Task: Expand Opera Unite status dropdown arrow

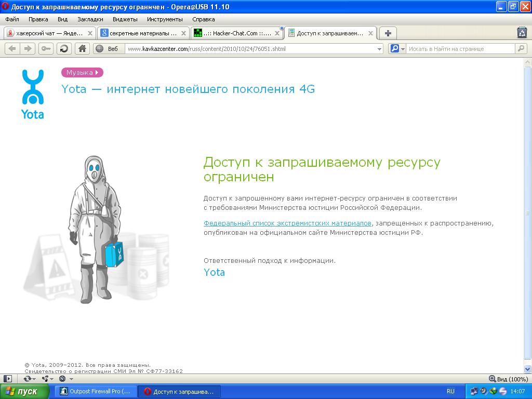Action: pyautogui.click(x=51, y=379)
